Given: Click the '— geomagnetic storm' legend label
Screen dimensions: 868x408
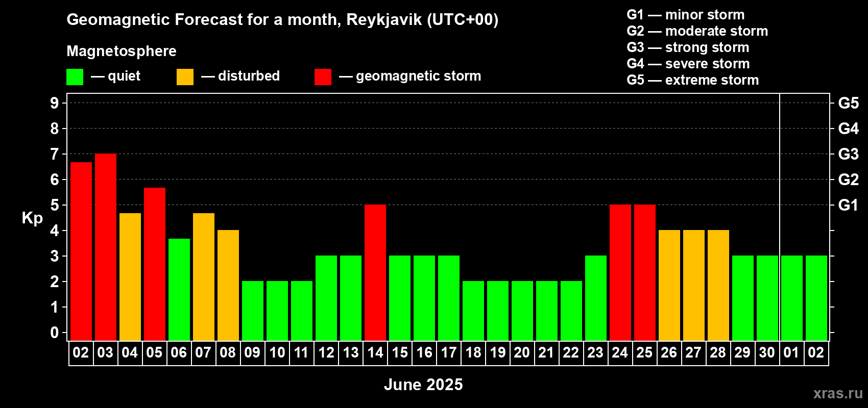Looking at the screenshot, I should click(x=411, y=76).
